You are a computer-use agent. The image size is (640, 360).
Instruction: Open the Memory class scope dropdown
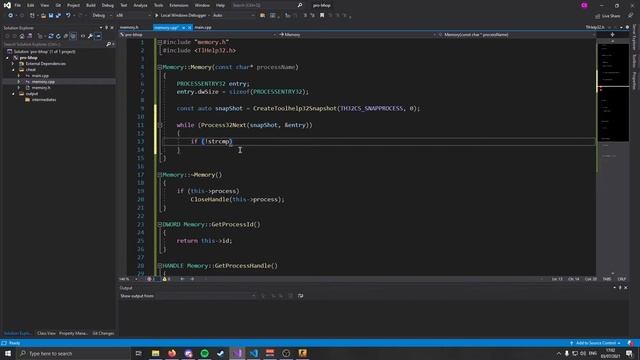pyautogui.click(x=357, y=35)
